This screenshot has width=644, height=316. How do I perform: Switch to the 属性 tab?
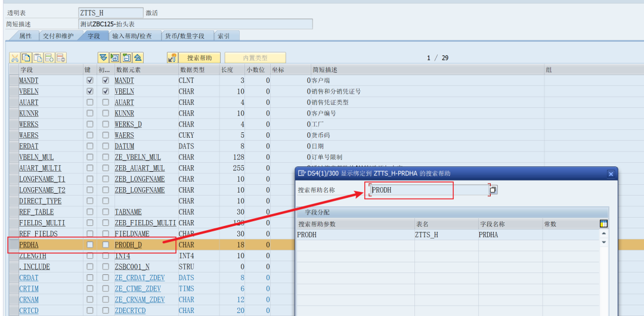25,36
